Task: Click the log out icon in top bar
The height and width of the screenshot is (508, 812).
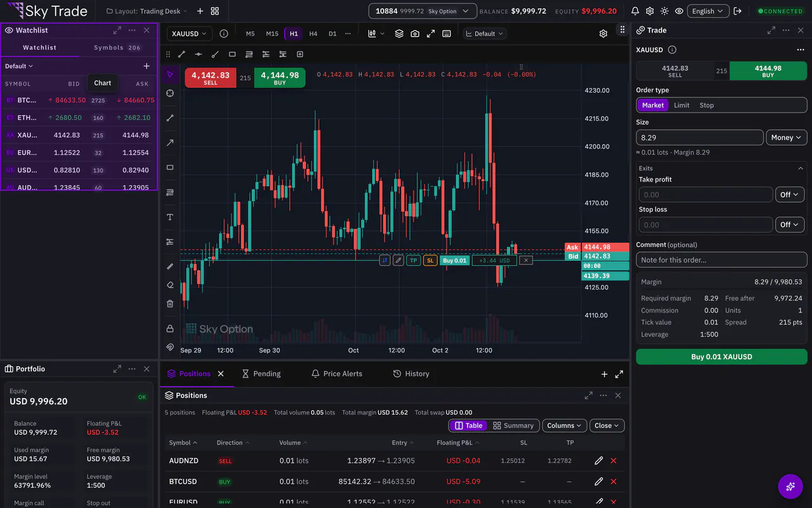Action: 737,11
